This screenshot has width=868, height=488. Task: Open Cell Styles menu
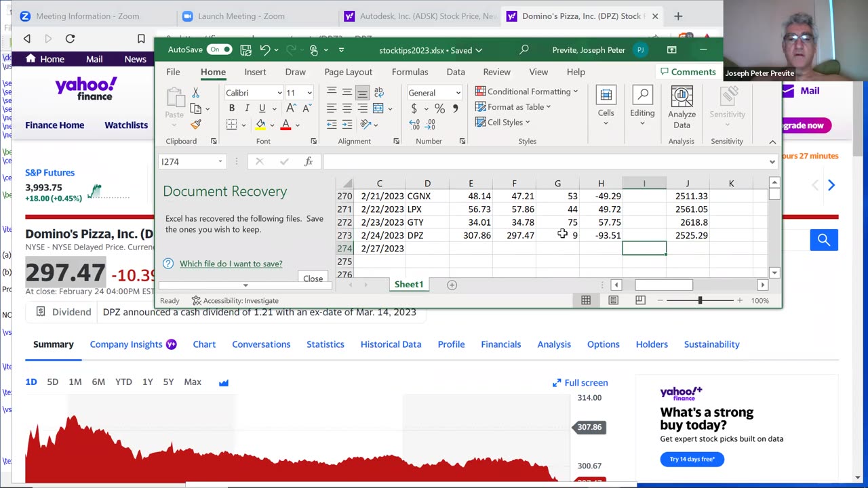click(502, 122)
